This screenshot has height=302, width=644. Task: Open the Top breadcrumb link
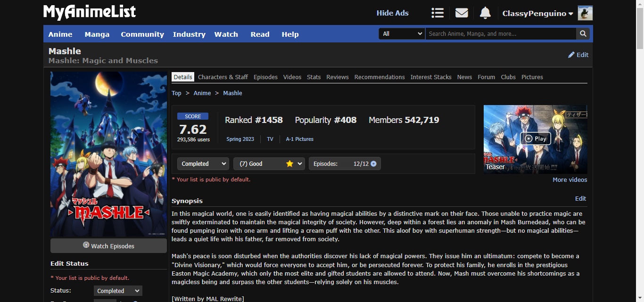pyautogui.click(x=176, y=93)
